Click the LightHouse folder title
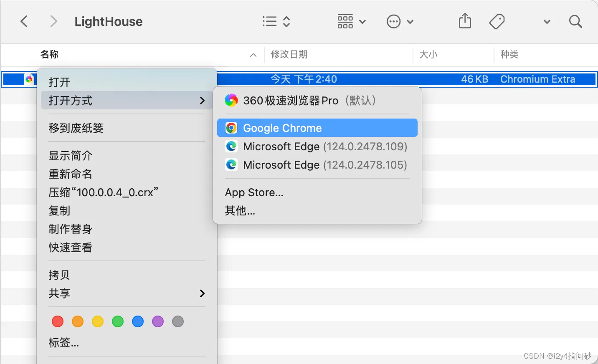The width and height of the screenshot is (598, 364). pyautogui.click(x=109, y=21)
